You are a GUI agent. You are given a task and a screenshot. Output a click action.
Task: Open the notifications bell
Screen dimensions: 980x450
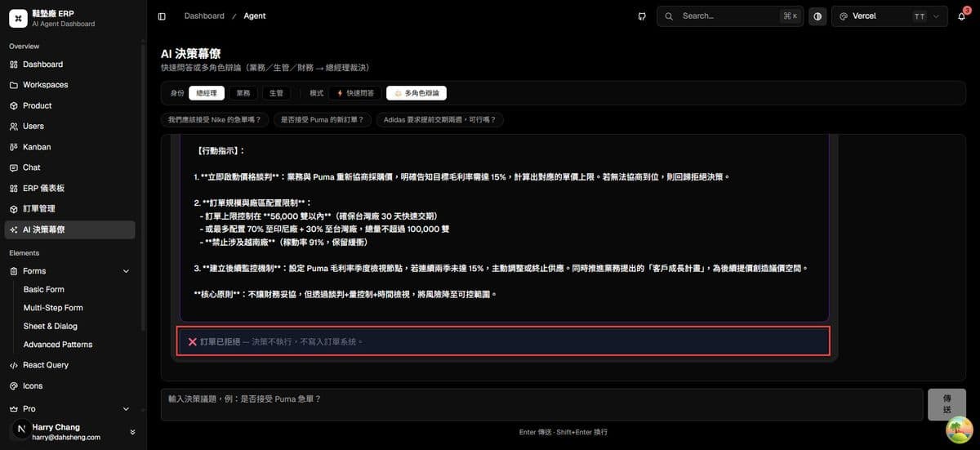tap(961, 16)
